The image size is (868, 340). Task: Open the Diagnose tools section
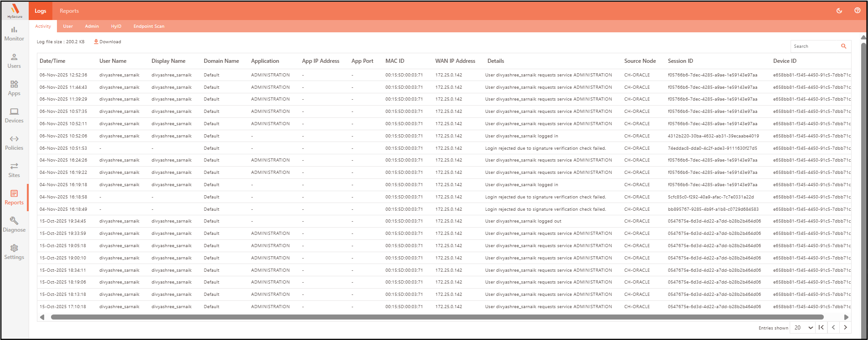click(x=14, y=225)
